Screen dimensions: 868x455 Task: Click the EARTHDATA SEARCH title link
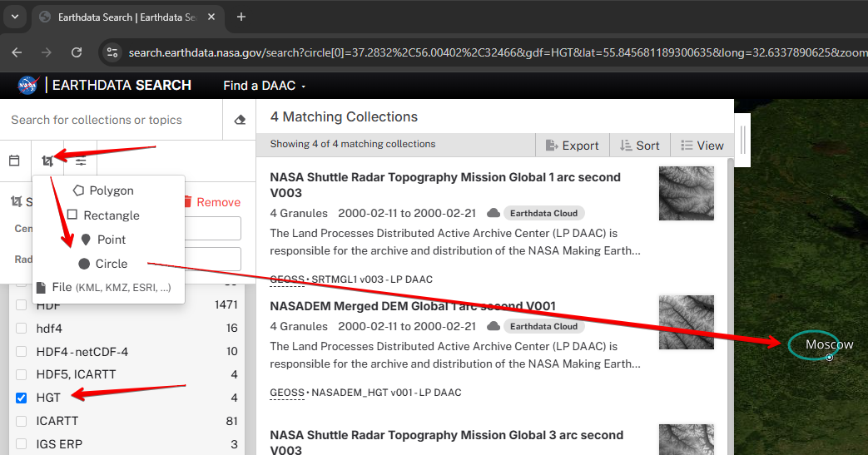click(x=122, y=85)
